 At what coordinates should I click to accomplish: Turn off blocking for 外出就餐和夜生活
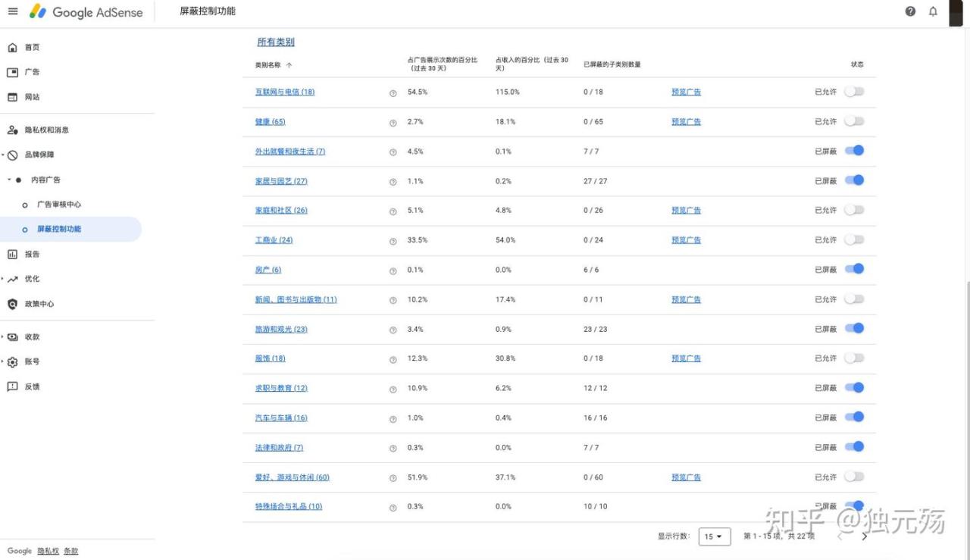point(854,151)
